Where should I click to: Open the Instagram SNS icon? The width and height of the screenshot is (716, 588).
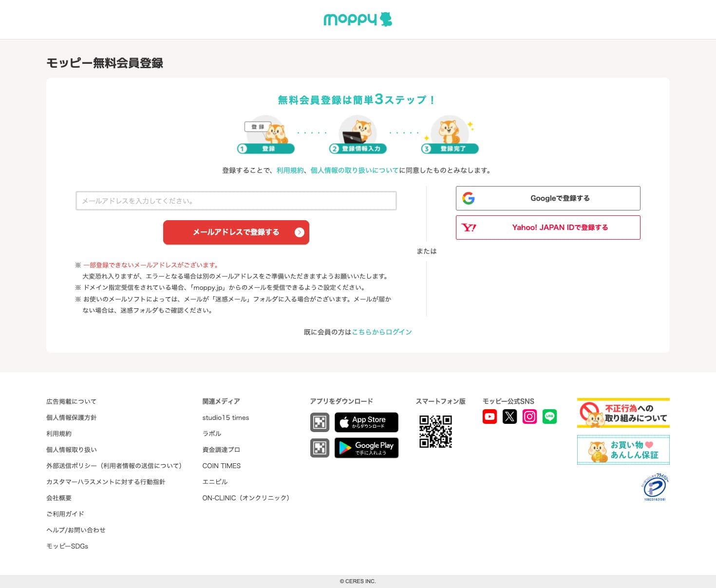529,417
